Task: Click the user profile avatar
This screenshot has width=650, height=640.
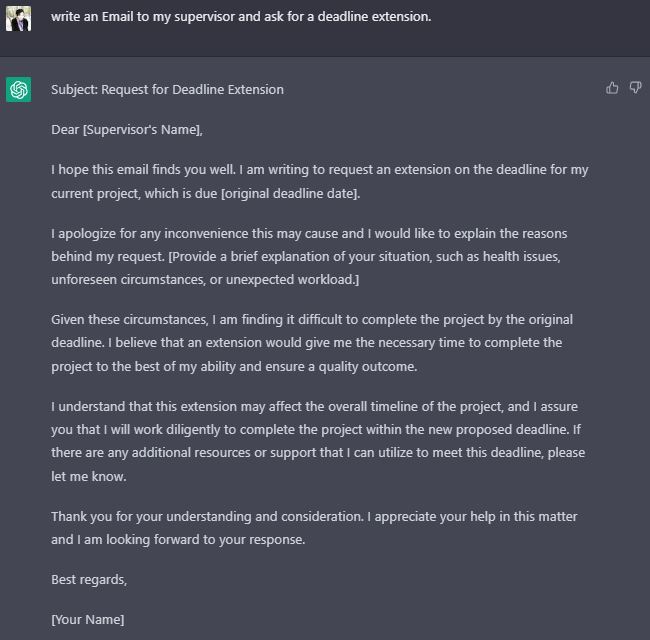Action: click(x=18, y=19)
